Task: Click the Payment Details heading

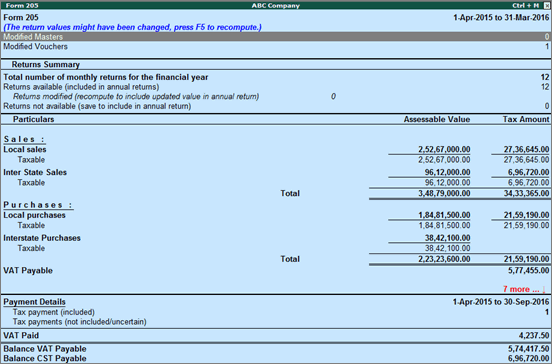Action: (x=34, y=302)
